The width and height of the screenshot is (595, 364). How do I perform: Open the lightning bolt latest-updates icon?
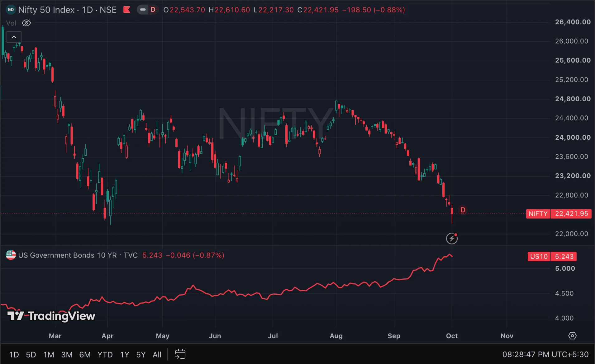[x=452, y=239]
